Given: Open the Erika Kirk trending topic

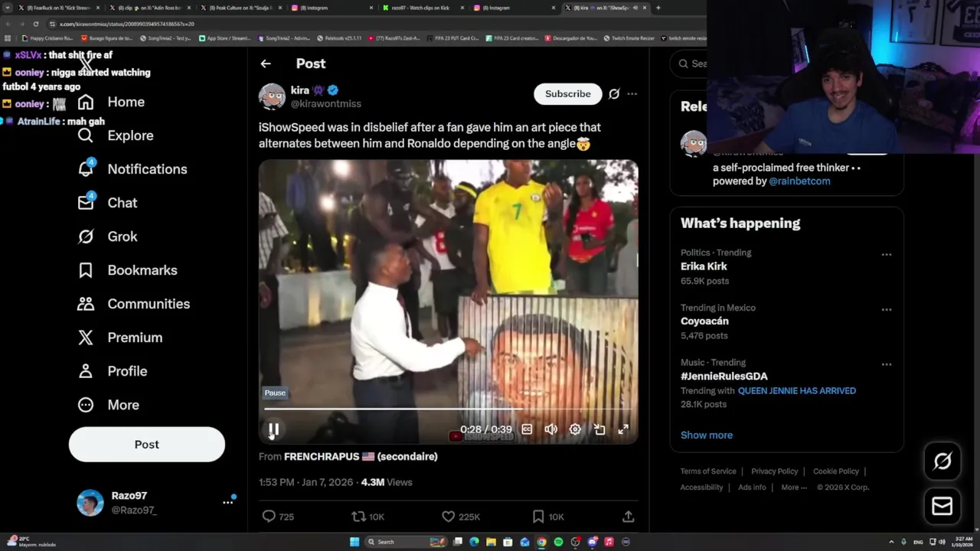Looking at the screenshot, I should (704, 266).
